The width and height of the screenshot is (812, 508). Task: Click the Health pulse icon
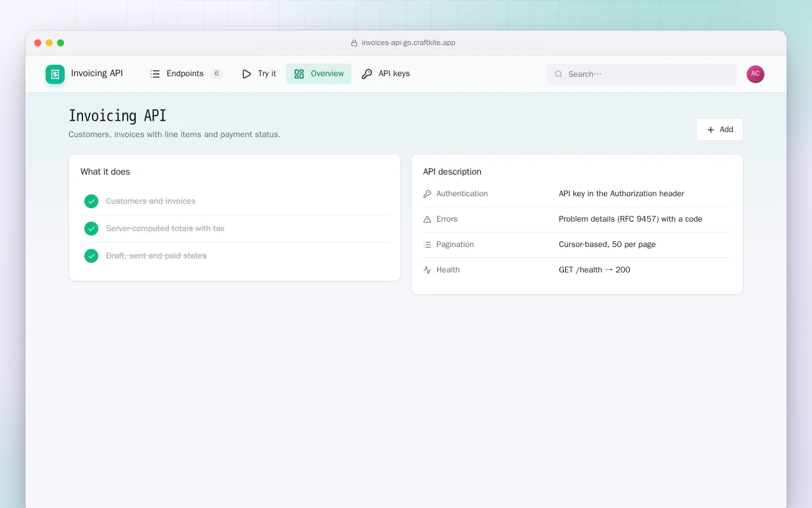pyautogui.click(x=427, y=270)
